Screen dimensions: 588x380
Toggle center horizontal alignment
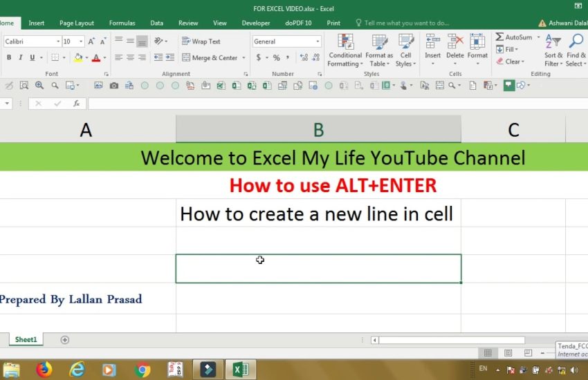130,57
